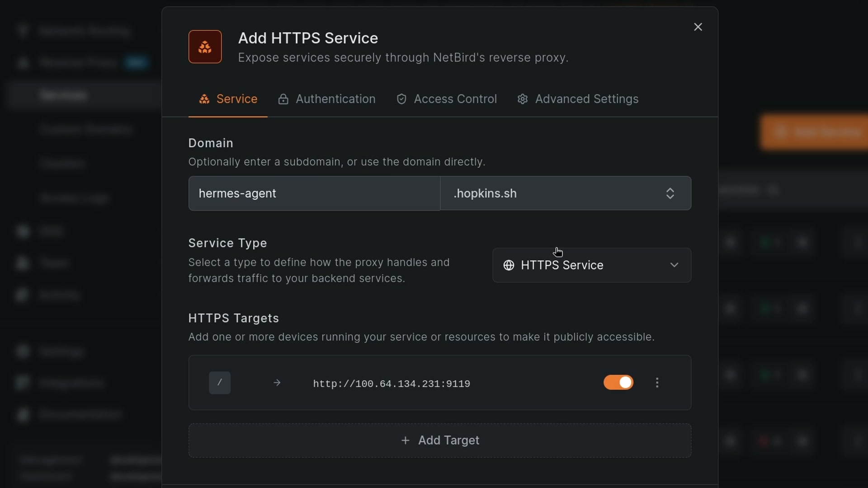Image resolution: width=868 pixels, height=488 pixels.
Task: Open the HTTPS Service type dropdown
Action: tap(592, 265)
